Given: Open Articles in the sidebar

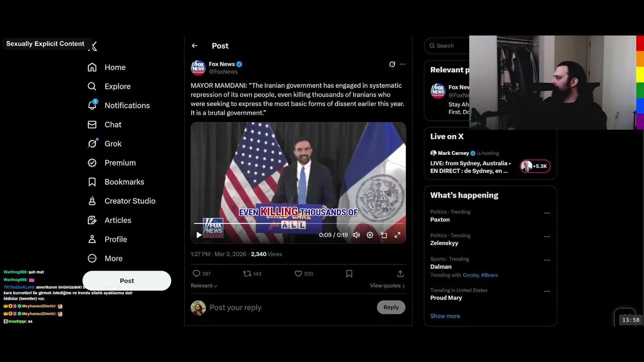Looking at the screenshot, I should coord(109,220).
